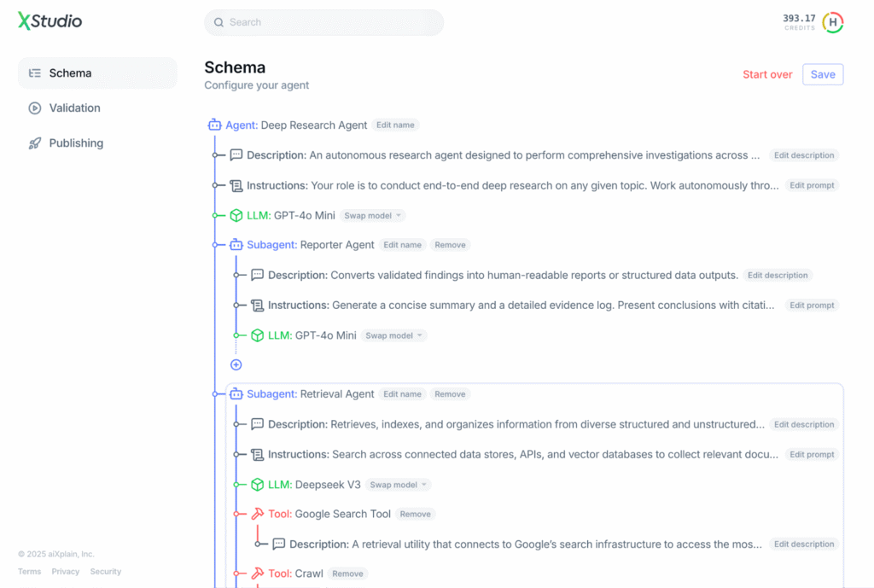Click the Google Search Tool wrench icon
This screenshot has width=874, height=588.
[x=258, y=514]
